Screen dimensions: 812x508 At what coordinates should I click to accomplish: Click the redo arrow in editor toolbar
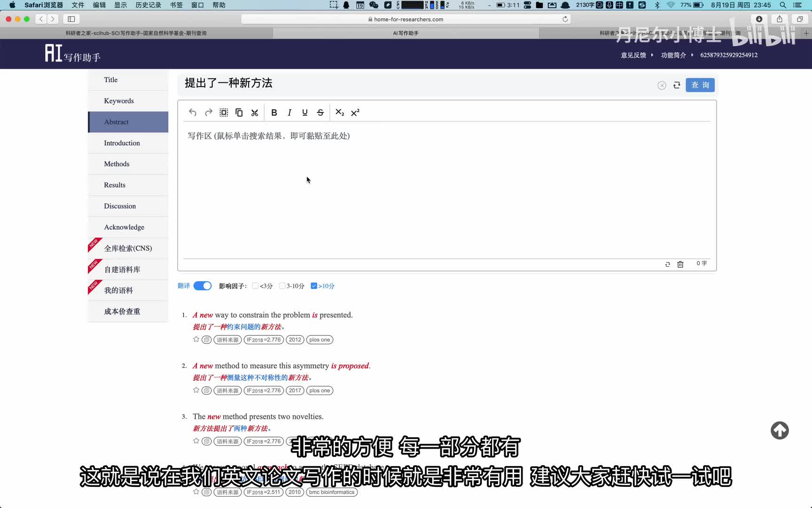[209, 112]
